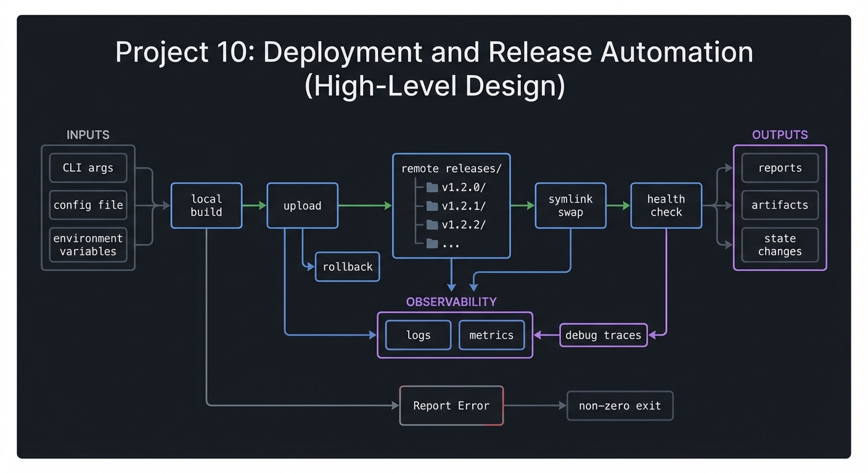Screen dimensions: 868x473
Task: Select the INPUTS section header
Action: (x=88, y=135)
